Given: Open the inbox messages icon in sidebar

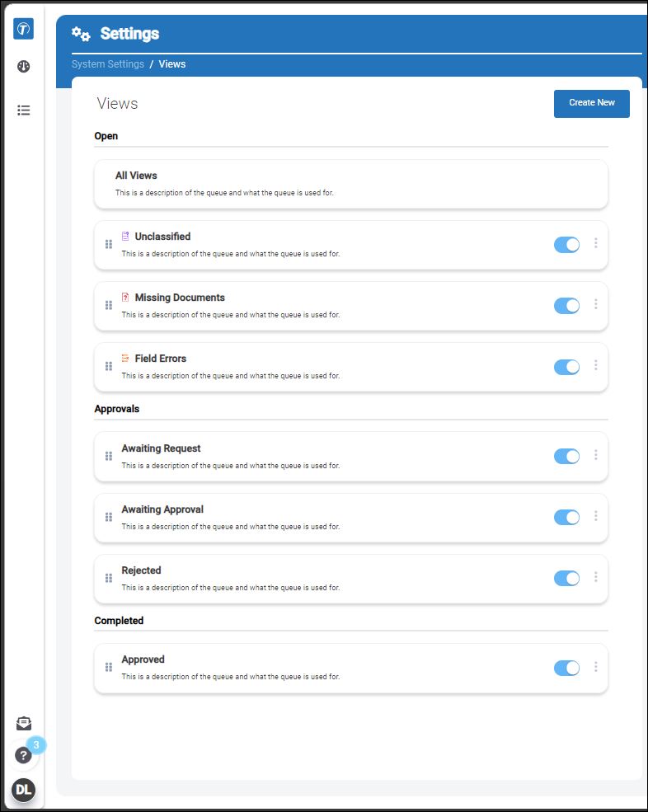Looking at the screenshot, I should [23, 723].
